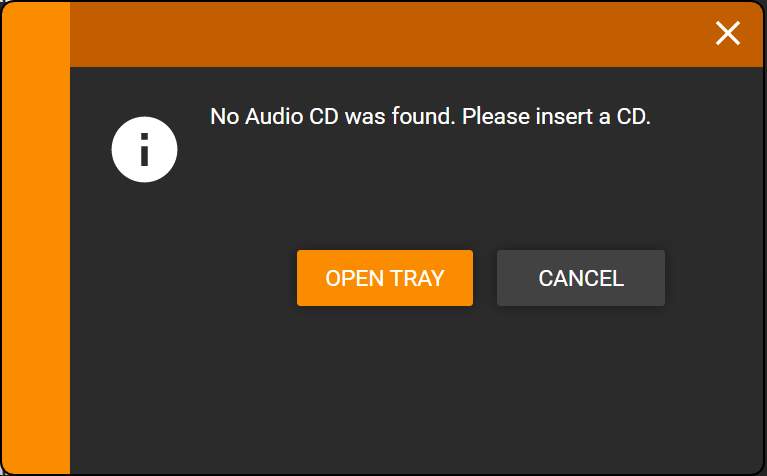Click the OPEN TRAY button

coord(385,278)
